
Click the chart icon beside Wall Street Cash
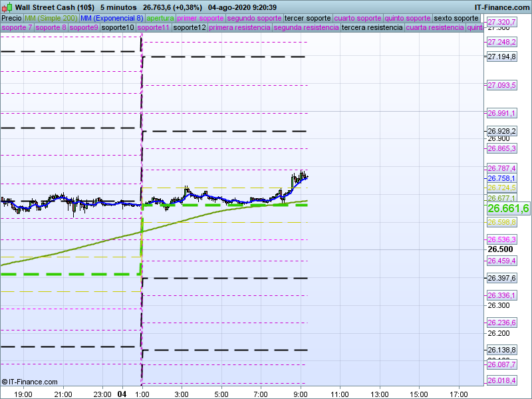tap(7, 7)
